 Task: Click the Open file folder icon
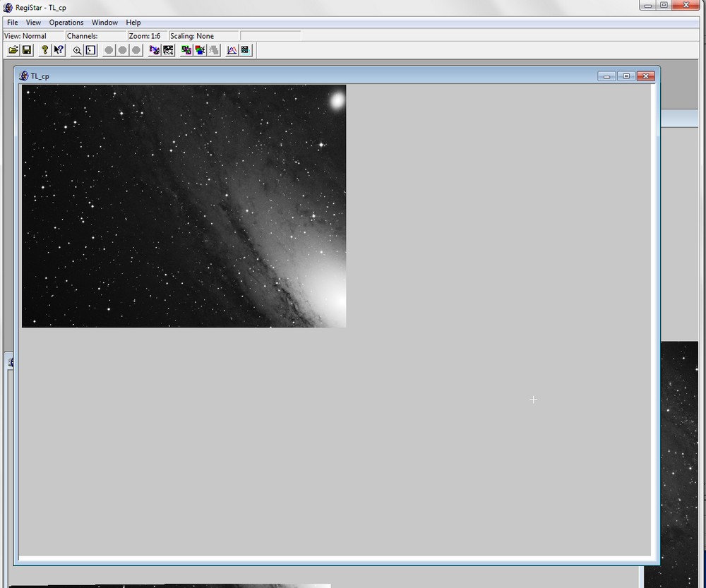click(x=13, y=50)
